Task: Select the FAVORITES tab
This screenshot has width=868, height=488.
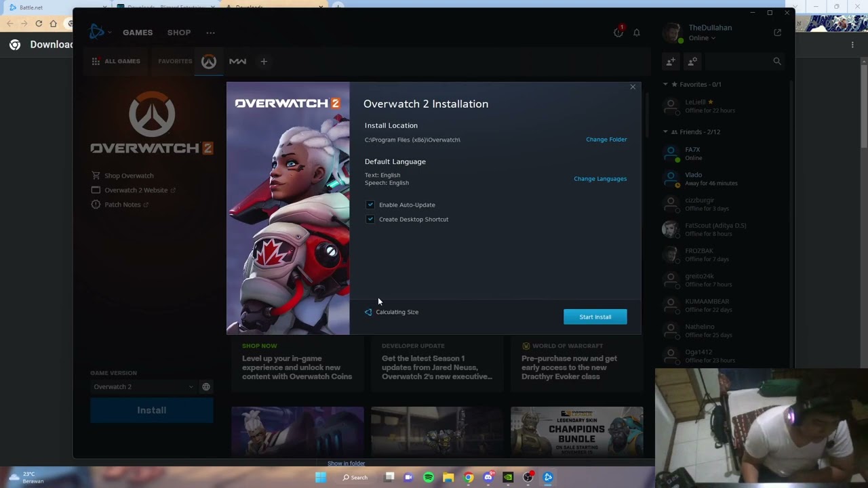Action: (x=175, y=61)
